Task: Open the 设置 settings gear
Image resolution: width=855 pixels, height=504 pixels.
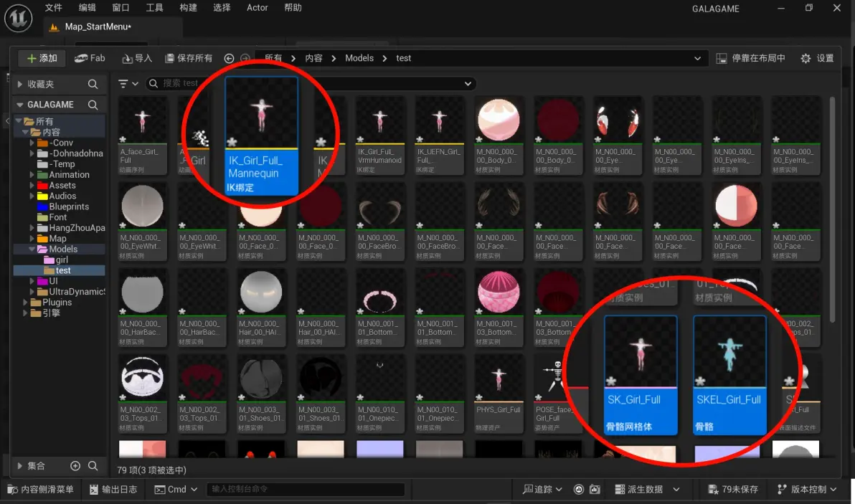Action: [818, 58]
